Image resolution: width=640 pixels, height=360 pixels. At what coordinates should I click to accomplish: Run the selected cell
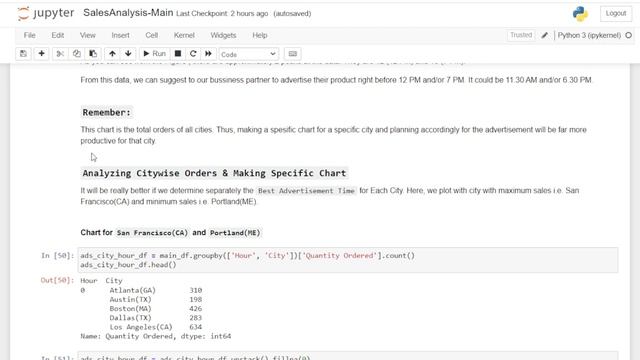154,54
